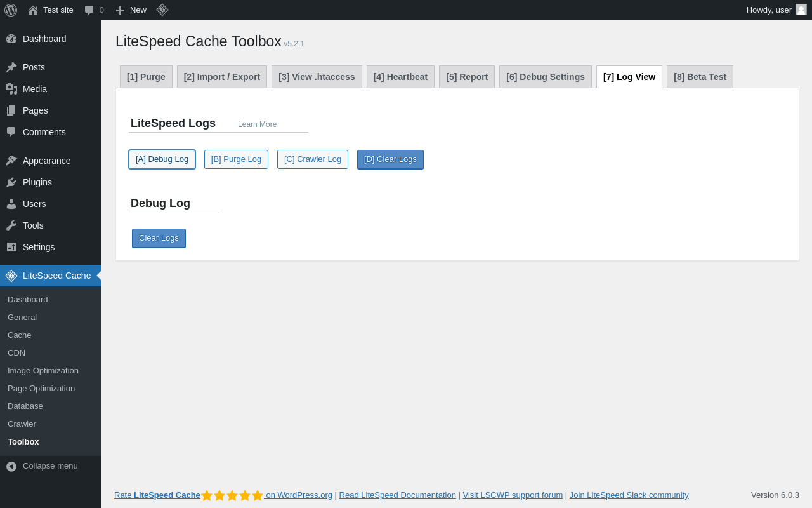
Task: Click the Tools wrench icon
Action: (11, 225)
